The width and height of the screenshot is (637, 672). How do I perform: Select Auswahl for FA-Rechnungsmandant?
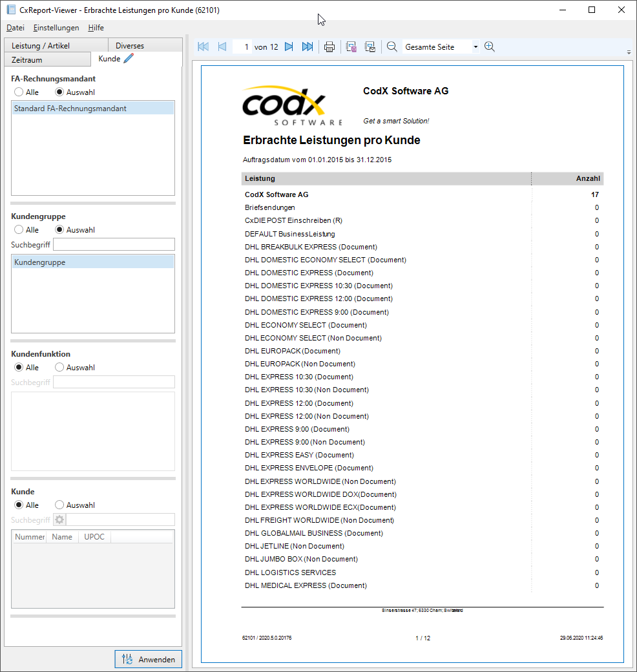(75, 92)
